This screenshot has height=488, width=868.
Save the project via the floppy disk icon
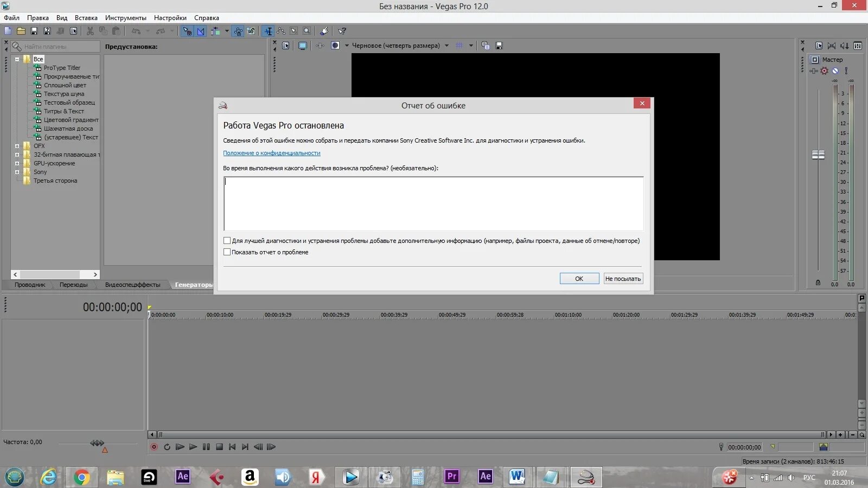34,31
